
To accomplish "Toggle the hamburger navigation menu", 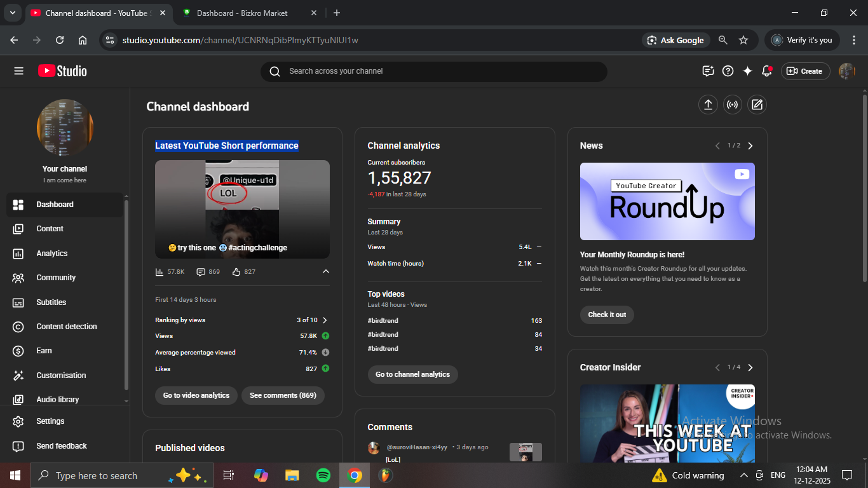I will click(18, 71).
